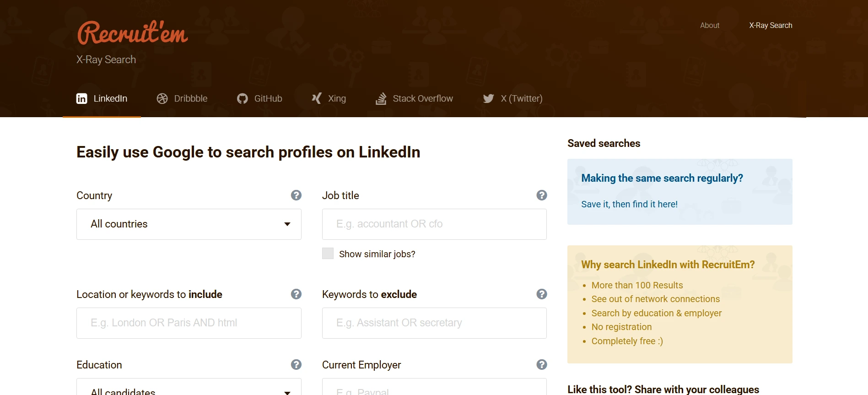Focus the Location or keywords include field

189,323
